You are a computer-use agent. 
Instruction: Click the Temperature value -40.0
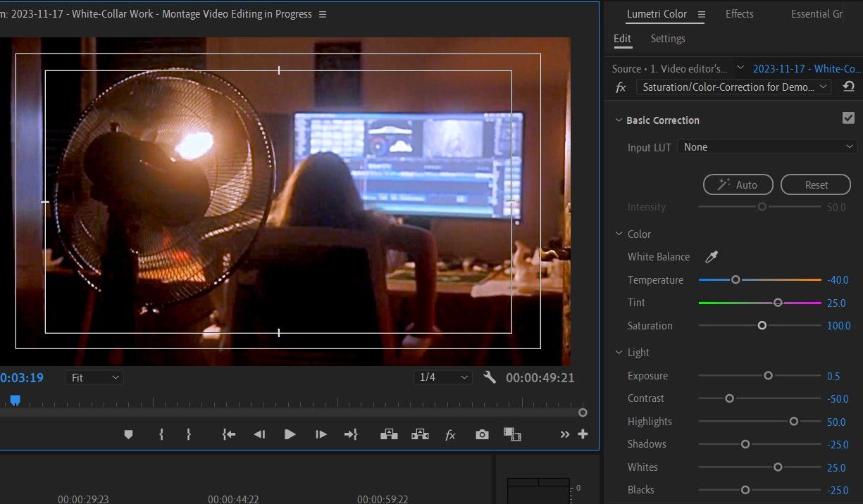click(838, 280)
